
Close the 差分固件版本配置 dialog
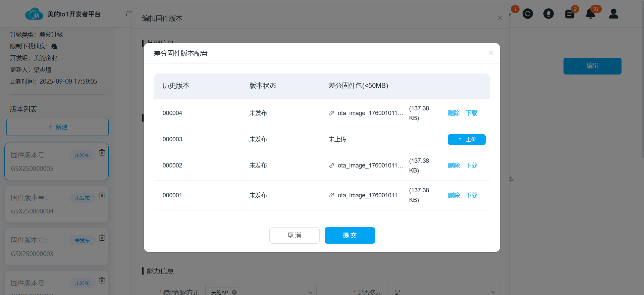coord(491,53)
